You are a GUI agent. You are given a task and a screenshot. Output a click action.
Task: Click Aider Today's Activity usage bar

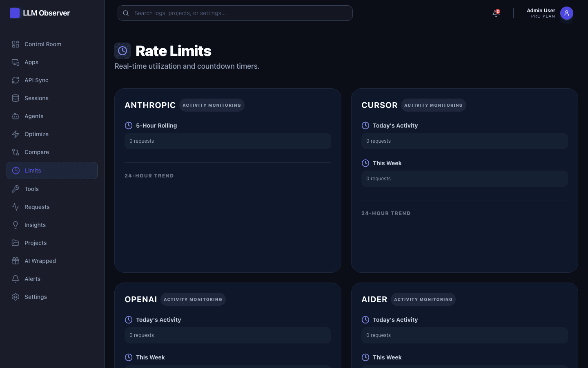click(x=465, y=335)
